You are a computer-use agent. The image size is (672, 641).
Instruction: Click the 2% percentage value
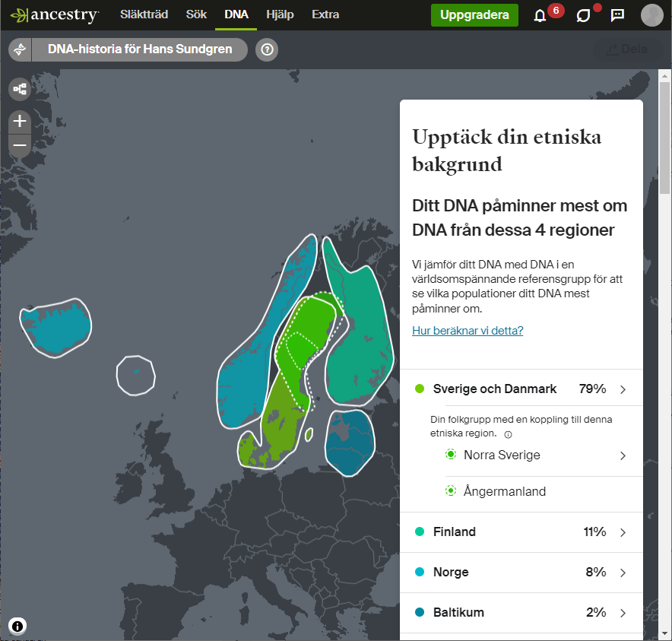coord(596,613)
